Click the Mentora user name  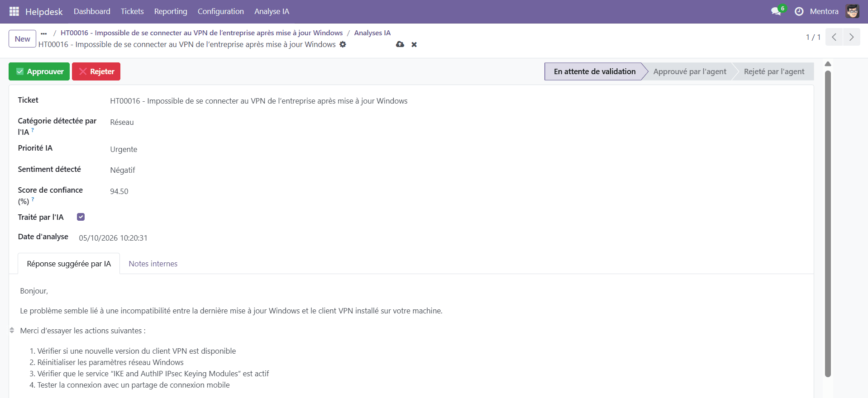coord(824,11)
